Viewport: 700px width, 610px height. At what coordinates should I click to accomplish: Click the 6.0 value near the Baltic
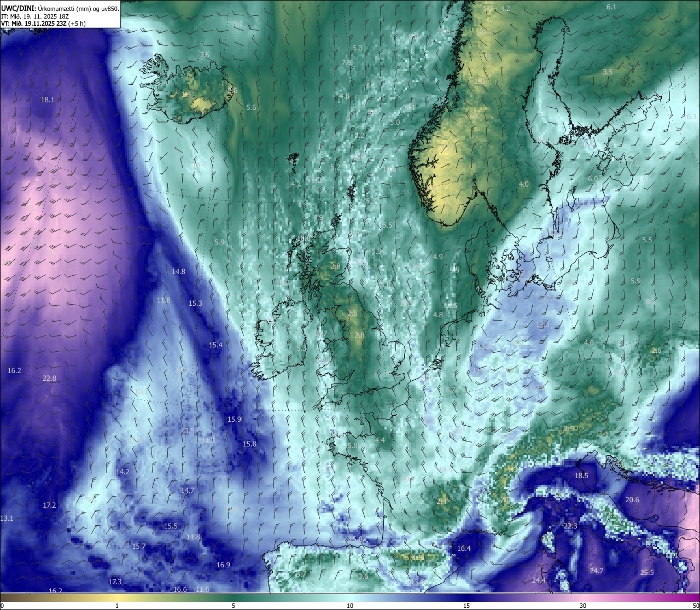(x=593, y=179)
